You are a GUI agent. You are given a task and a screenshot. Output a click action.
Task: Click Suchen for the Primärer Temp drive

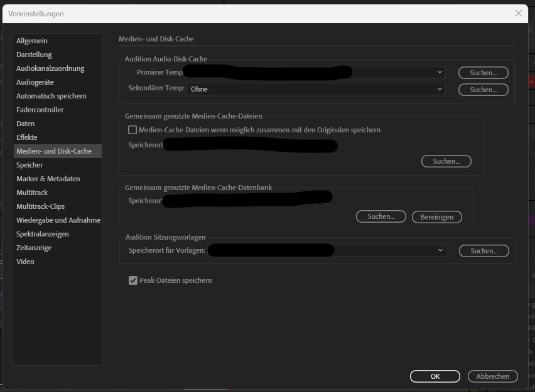[x=483, y=72]
